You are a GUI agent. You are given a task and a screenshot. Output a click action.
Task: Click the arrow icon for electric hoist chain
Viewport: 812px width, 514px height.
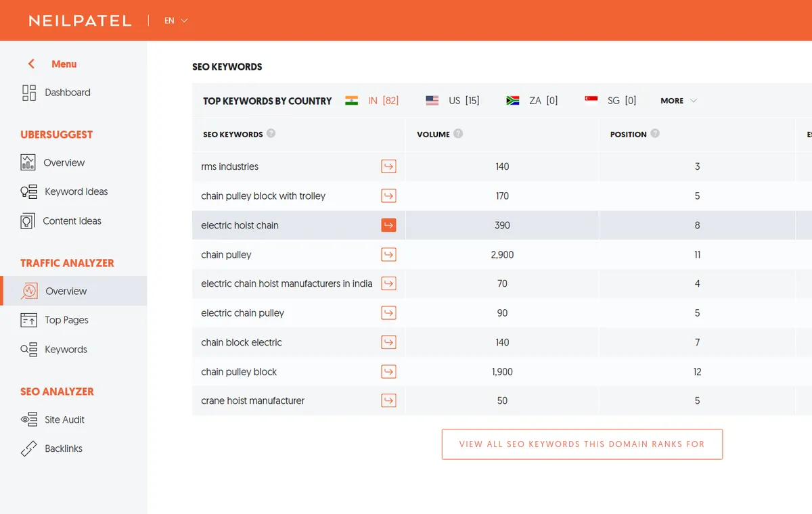[388, 225]
